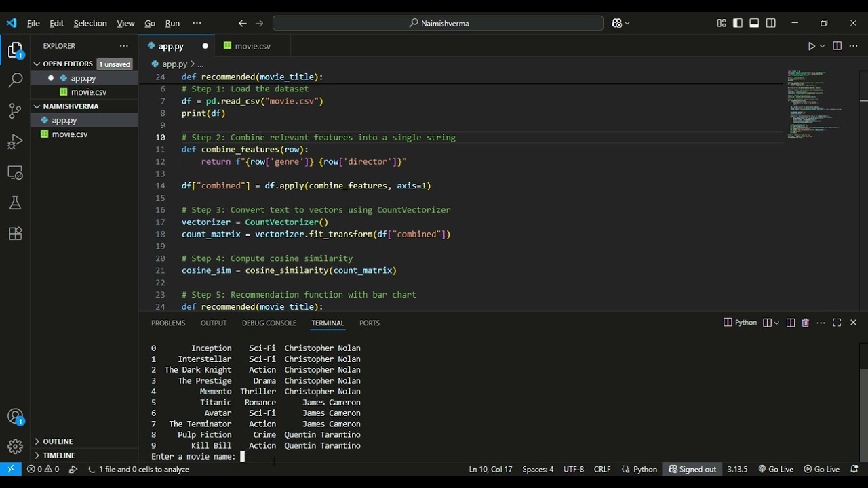868x488 pixels.
Task: Select app.py in NAIMISHVERMA folder
Action: [64, 120]
